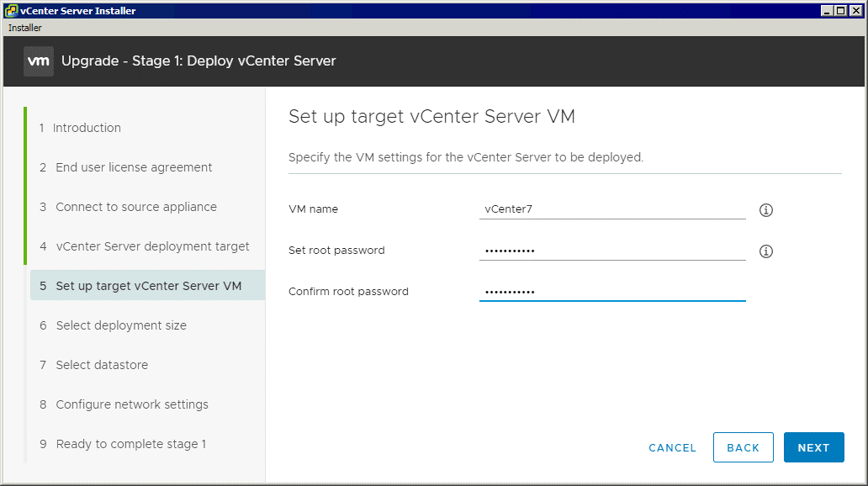Click the VMware vm logo
Image resolution: width=868 pixels, height=486 pixels.
tap(38, 61)
